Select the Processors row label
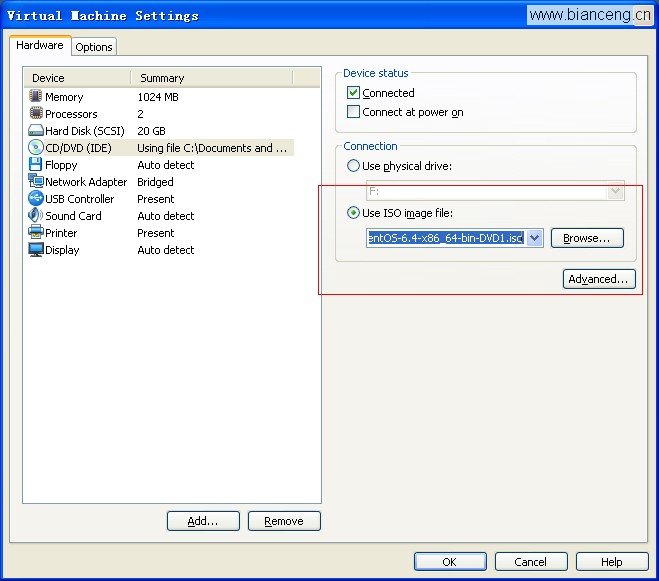The height and width of the screenshot is (581, 659). [71, 114]
